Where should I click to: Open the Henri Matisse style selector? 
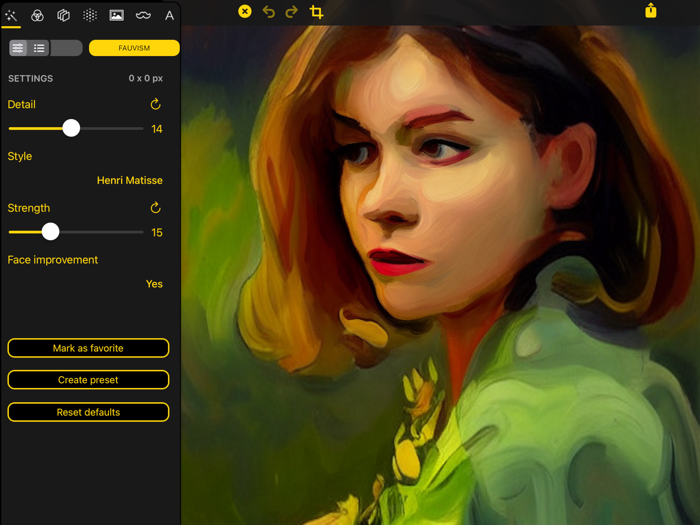129,180
